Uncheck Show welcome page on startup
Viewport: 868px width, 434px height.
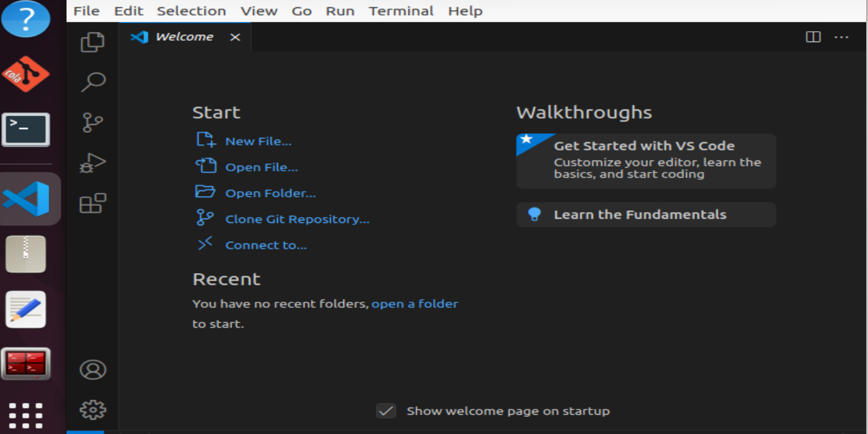(386, 411)
